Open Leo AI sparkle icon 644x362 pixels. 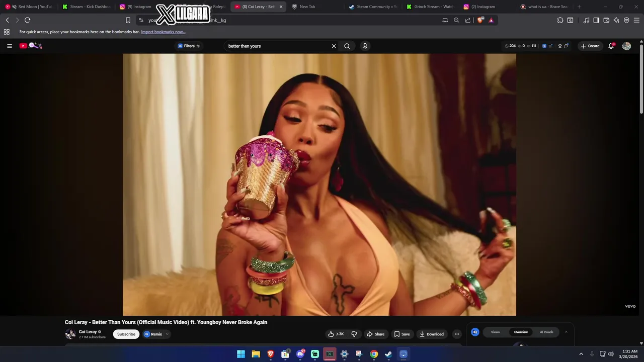click(616, 20)
